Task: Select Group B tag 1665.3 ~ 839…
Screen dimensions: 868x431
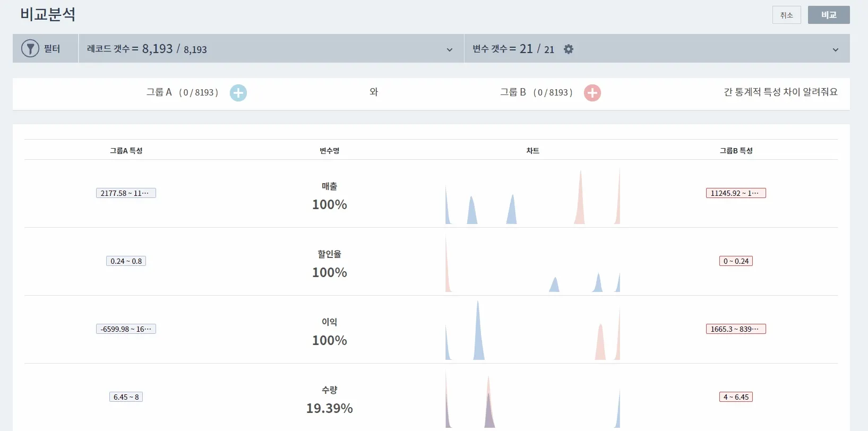Action: click(736, 329)
